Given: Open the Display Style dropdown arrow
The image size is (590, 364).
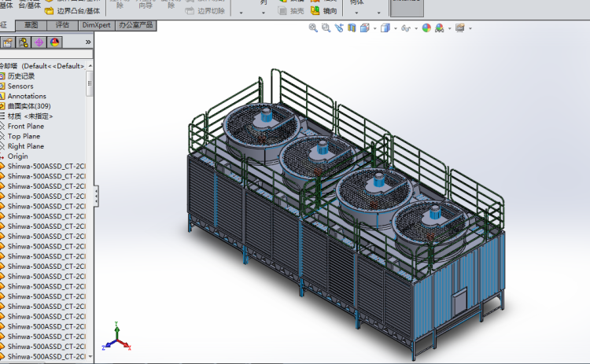Looking at the screenshot, I should click(x=394, y=28).
